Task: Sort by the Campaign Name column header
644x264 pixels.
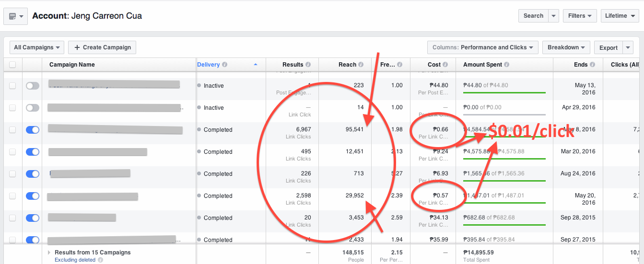Action: coord(72,65)
